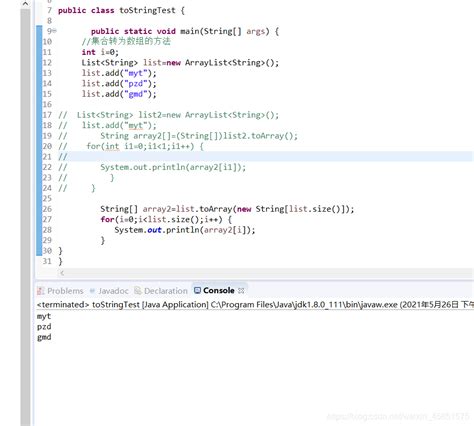This screenshot has height=426, width=474.
Task: Click the Declaration tab icon
Action: point(138,291)
